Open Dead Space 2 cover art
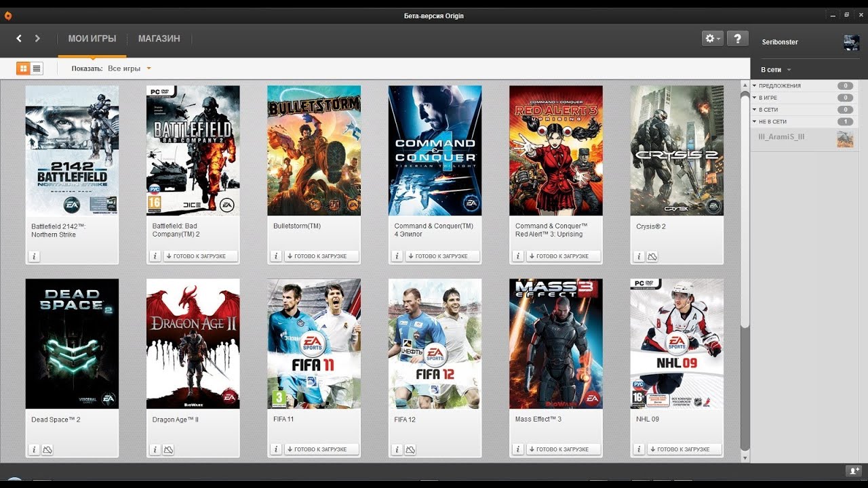Screen dimensions: 868x488 72,344
